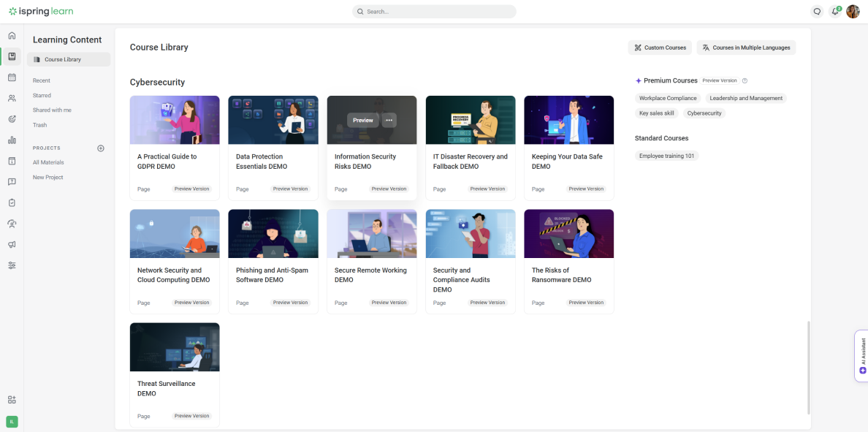Click the iSpring Learn logo
868x432 pixels.
[x=41, y=12]
